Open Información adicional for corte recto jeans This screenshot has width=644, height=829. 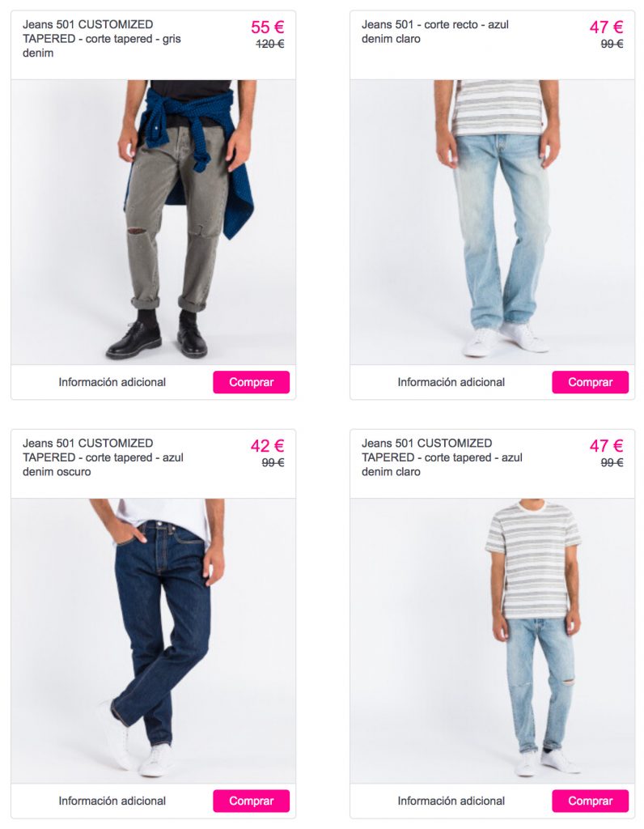click(451, 382)
